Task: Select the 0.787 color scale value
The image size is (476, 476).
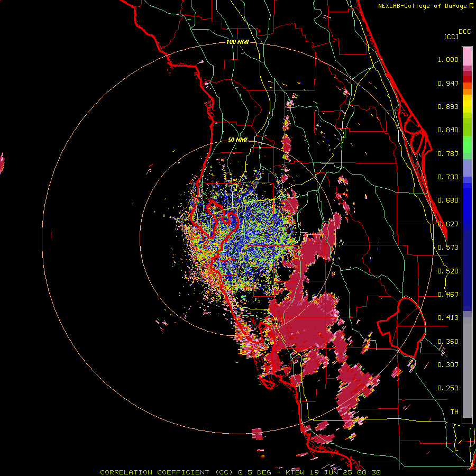Action: coord(448,153)
